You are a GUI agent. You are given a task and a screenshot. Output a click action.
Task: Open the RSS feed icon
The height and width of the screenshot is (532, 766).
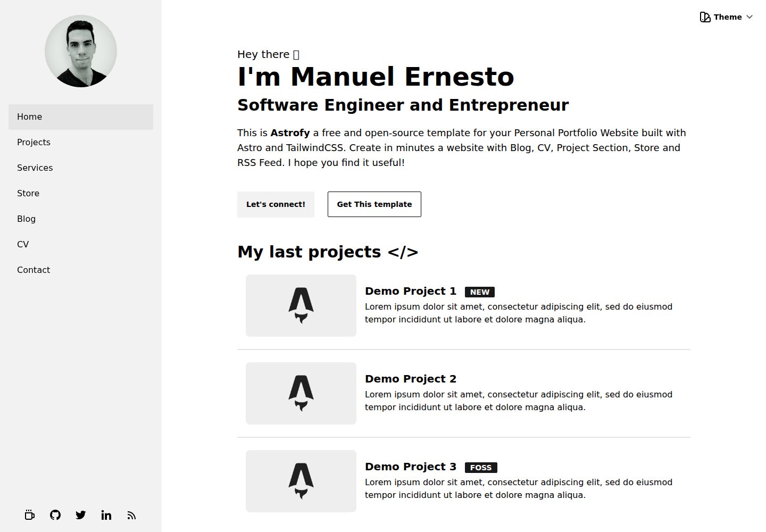coord(132,515)
